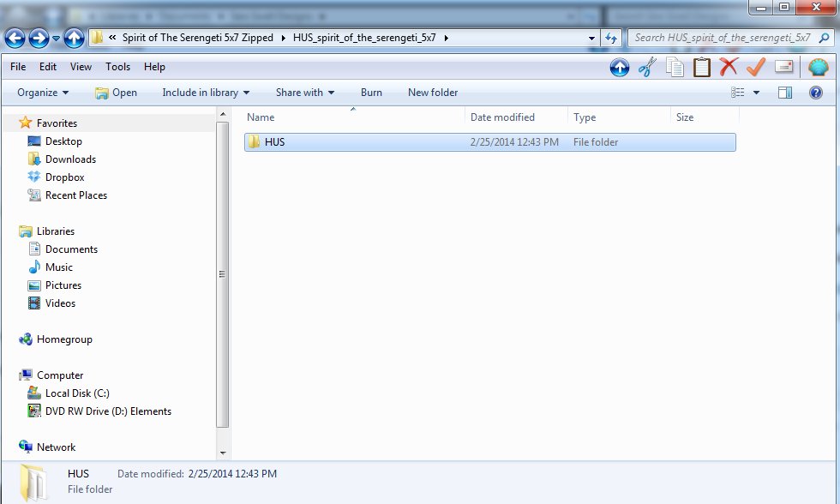840x504 pixels.
Task: Expand hidden path chevron in address bar
Action: tap(112, 38)
